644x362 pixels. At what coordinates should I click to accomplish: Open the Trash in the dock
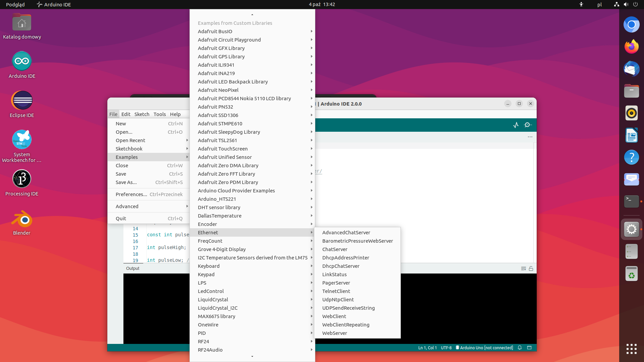[x=631, y=274]
